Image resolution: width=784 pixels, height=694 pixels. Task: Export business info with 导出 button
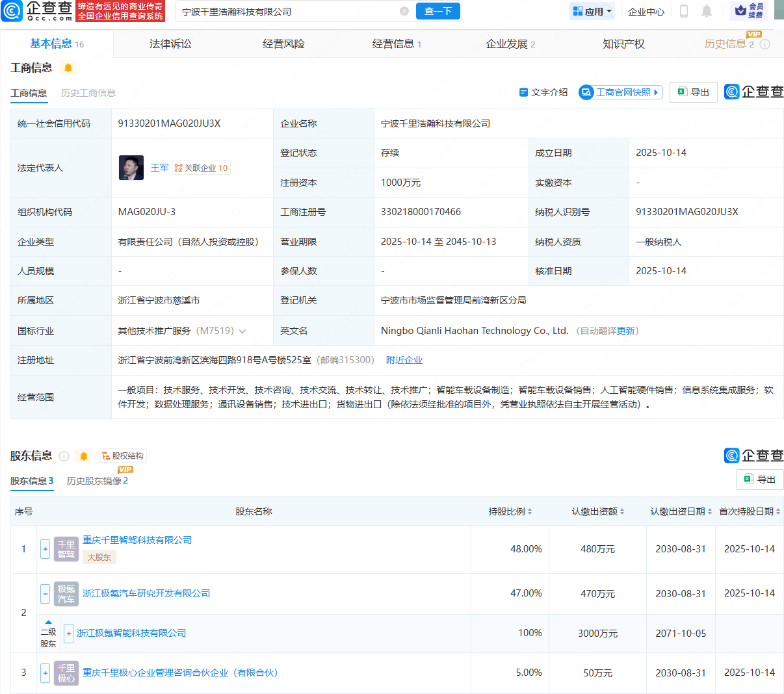point(694,92)
